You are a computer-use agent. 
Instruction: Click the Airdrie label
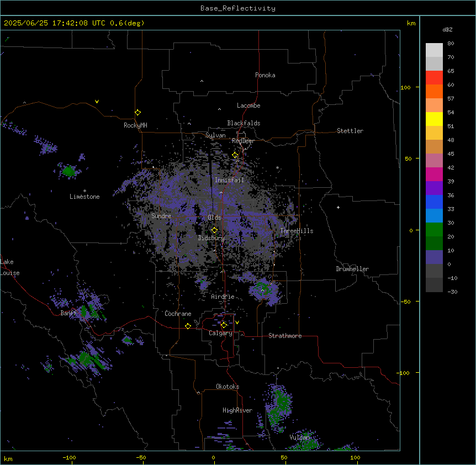pyautogui.click(x=223, y=297)
